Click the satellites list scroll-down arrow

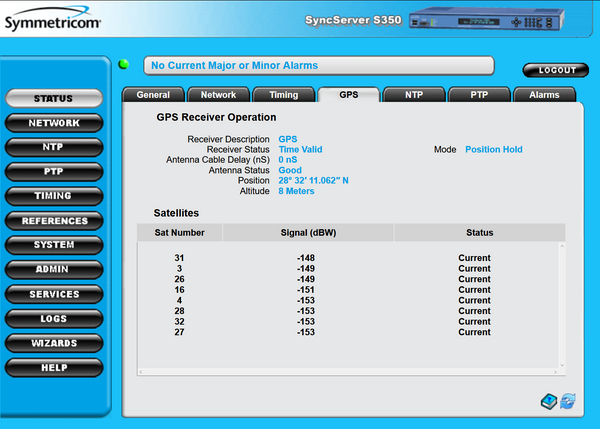562,365
